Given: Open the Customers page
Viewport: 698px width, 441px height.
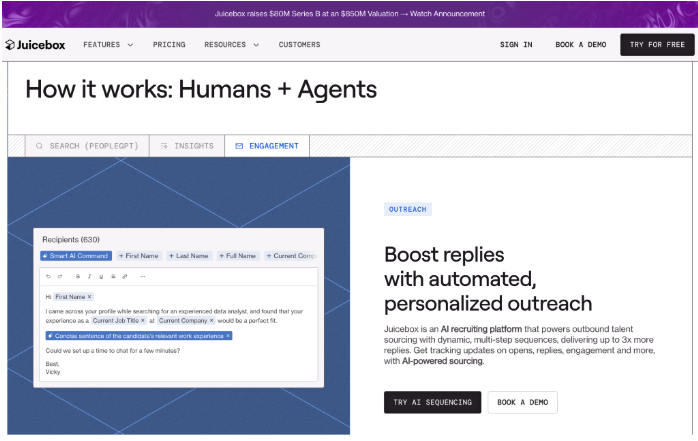Looking at the screenshot, I should pos(299,45).
